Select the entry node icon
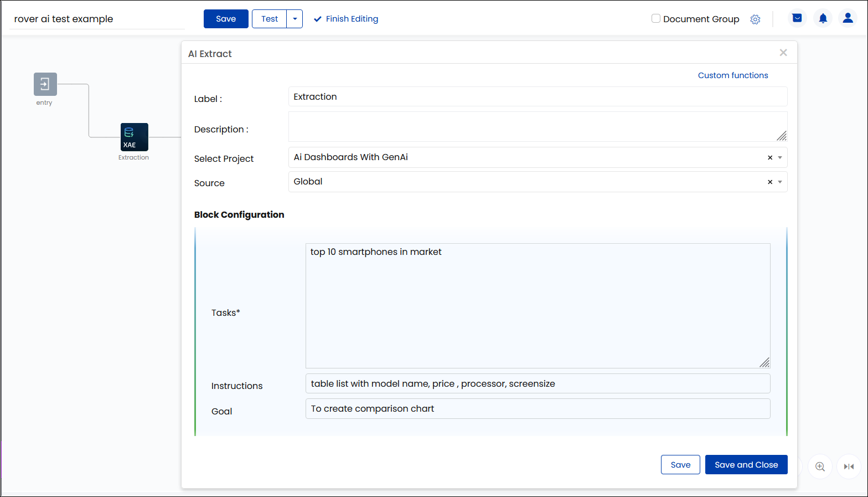Image resolution: width=868 pixels, height=497 pixels. (45, 84)
